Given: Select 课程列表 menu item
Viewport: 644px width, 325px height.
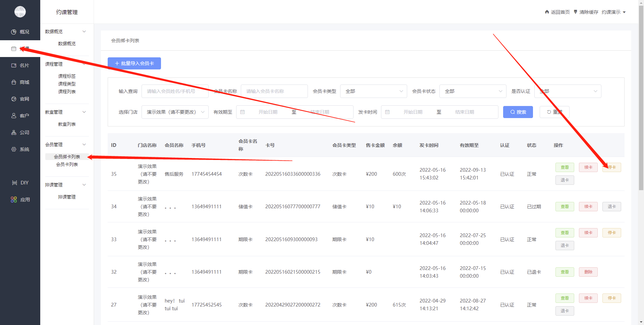Looking at the screenshot, I should 67,92.
